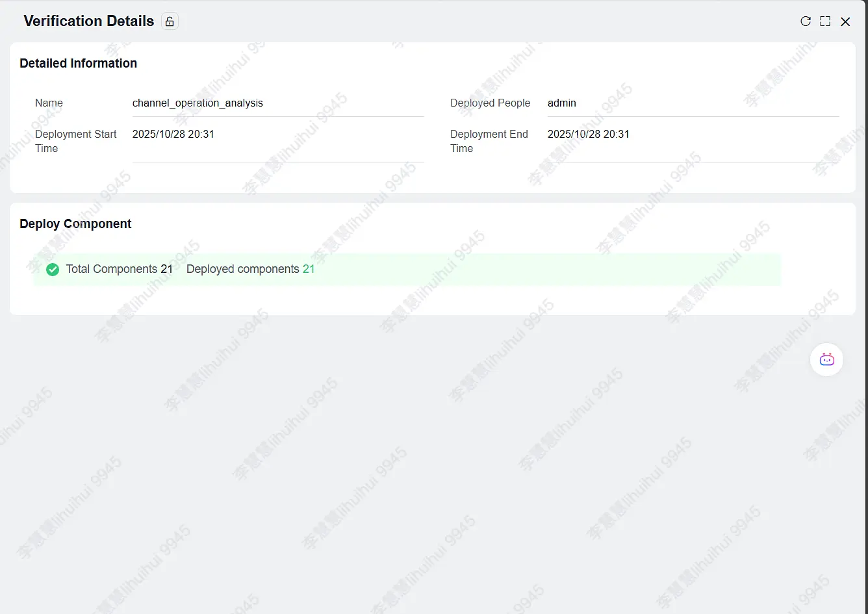This screenshot has width=868, height=614.
Task: Refresh the verification details panel
Action: pyautogui.click(x=806, y=21)
